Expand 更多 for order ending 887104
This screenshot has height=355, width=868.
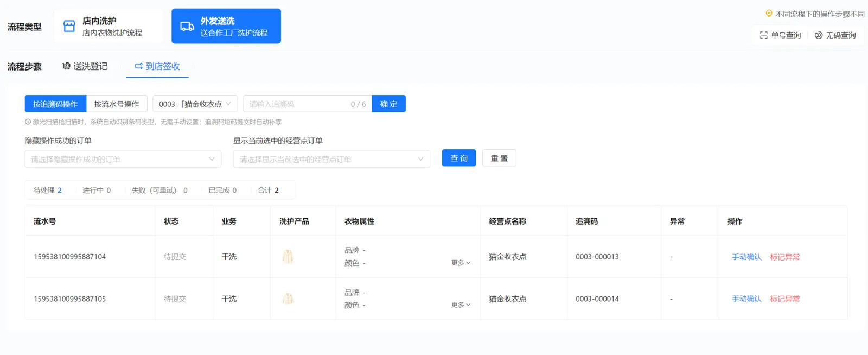pyautogui.click(x=461, y=263)
